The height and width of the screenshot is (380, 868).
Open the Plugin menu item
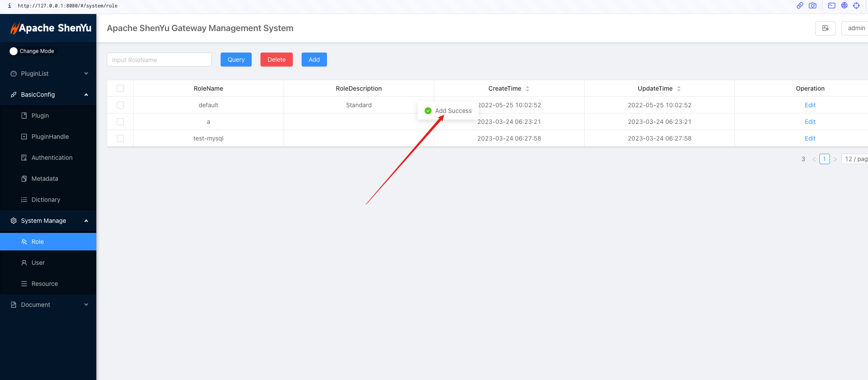coord(48,116)
